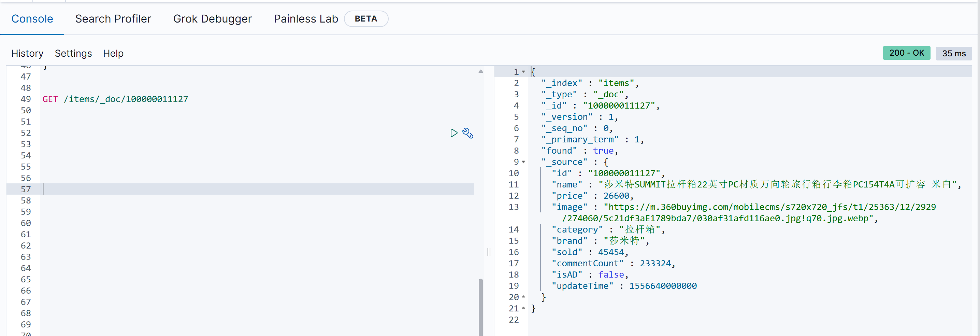Collapse the JSON root at output line 1
Image resolution: width=980 pixels, height=336 pixels.
point(523,72)
